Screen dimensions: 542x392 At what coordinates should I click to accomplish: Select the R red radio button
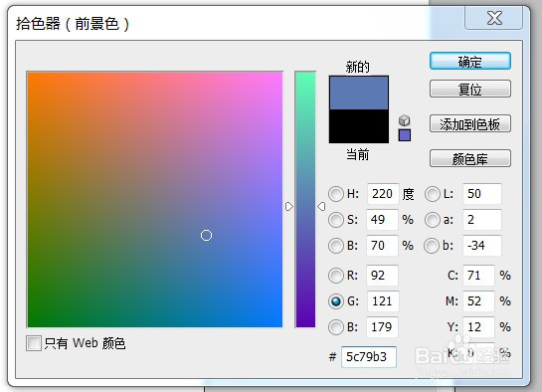(x=335, y=276)
